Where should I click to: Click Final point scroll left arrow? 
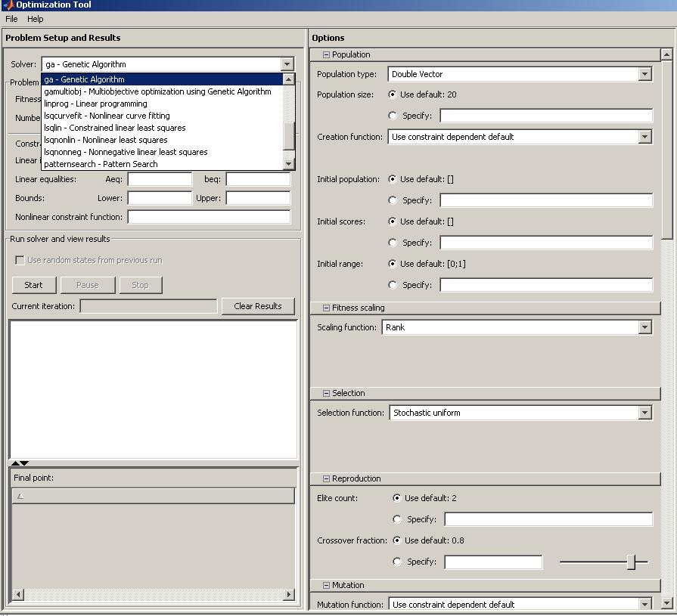click(18, 594)
